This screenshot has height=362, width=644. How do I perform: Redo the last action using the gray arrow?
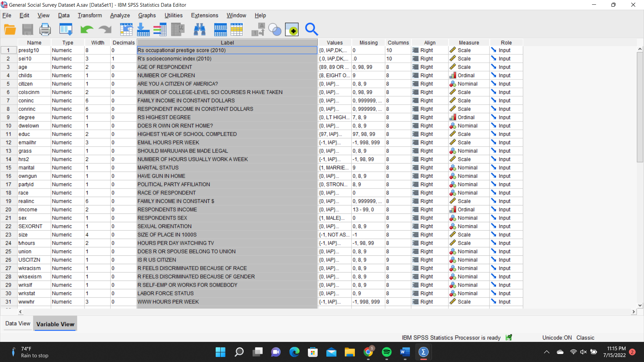tap(105, 29)
